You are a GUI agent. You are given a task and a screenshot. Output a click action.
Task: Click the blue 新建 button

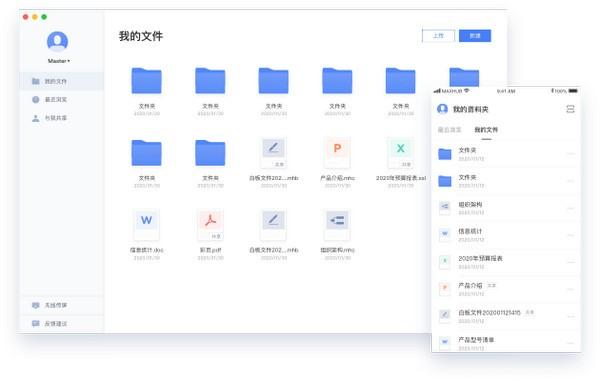[x=475, y=36]
